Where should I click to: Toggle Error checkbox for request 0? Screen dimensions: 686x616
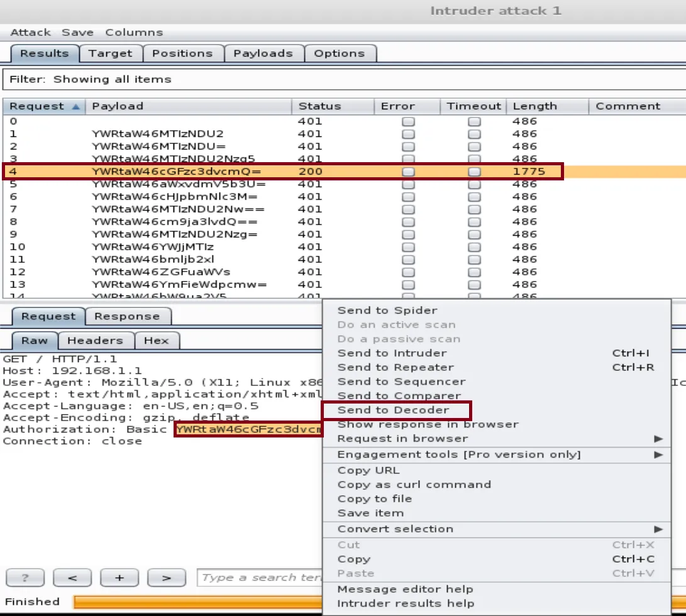(408, 121)
